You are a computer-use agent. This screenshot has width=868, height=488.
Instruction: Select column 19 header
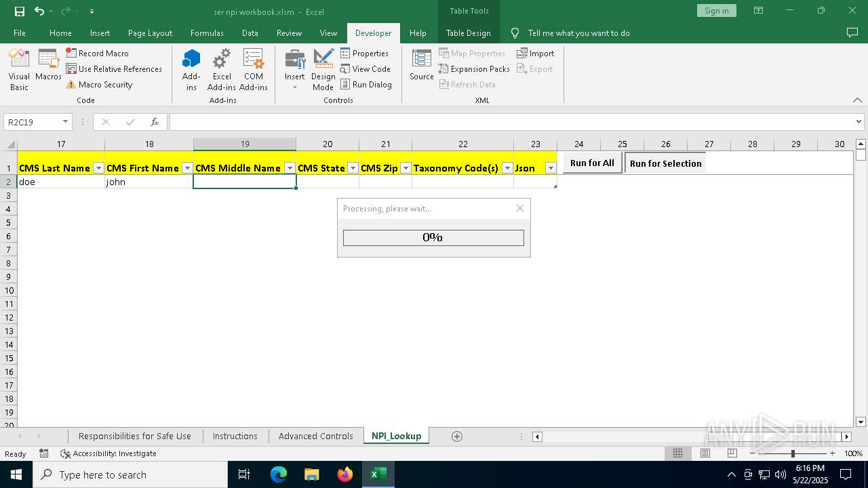245,144
